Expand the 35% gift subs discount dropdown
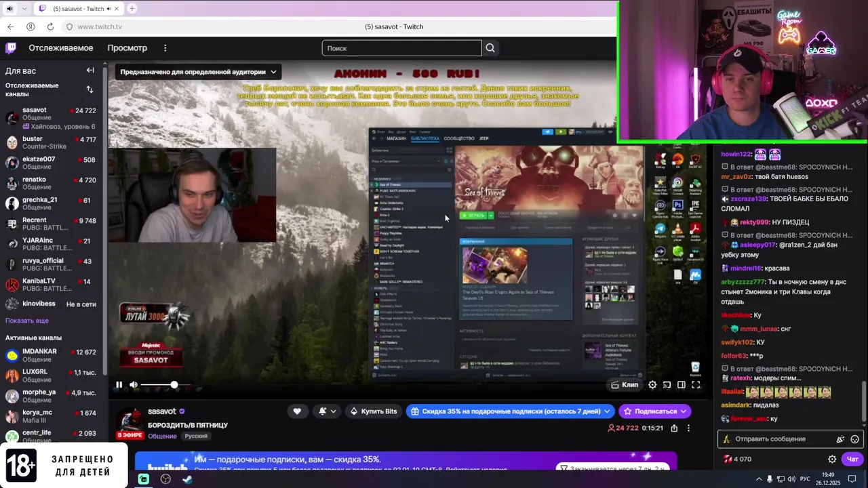 point(511,411)
